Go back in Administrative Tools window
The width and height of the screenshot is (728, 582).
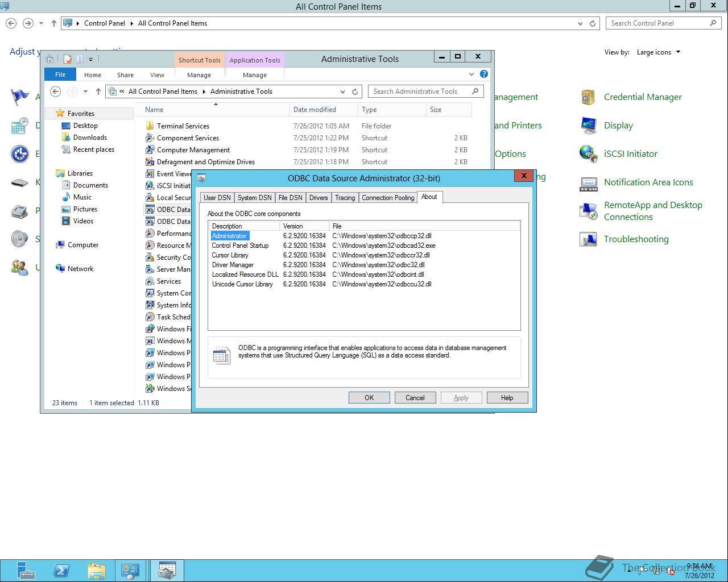pos(56,92)
